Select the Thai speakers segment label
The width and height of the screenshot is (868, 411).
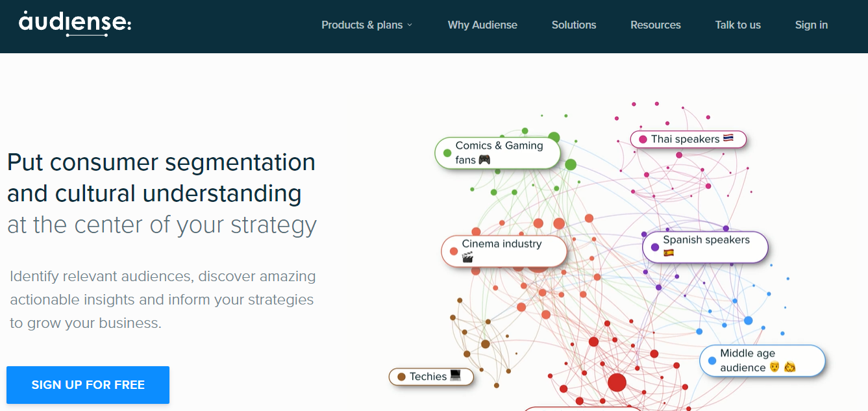point(685,139)
